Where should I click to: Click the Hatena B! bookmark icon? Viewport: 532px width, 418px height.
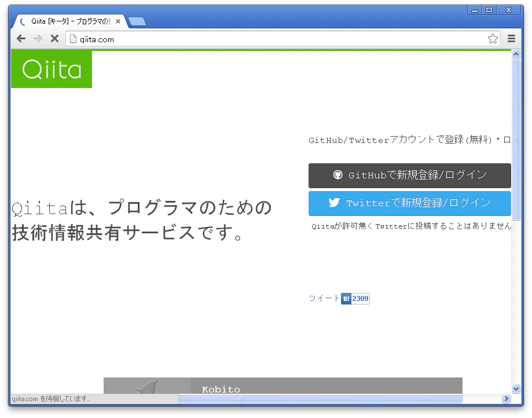pos(346,299)
